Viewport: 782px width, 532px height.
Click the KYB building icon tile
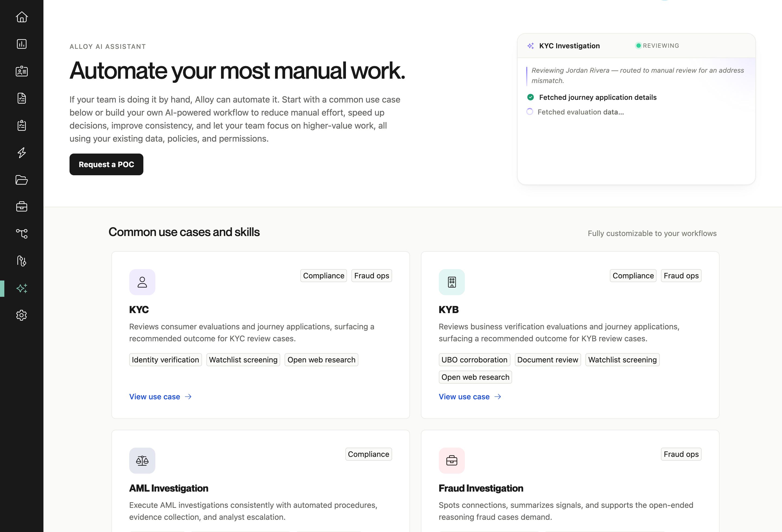[x=452, y=282]
